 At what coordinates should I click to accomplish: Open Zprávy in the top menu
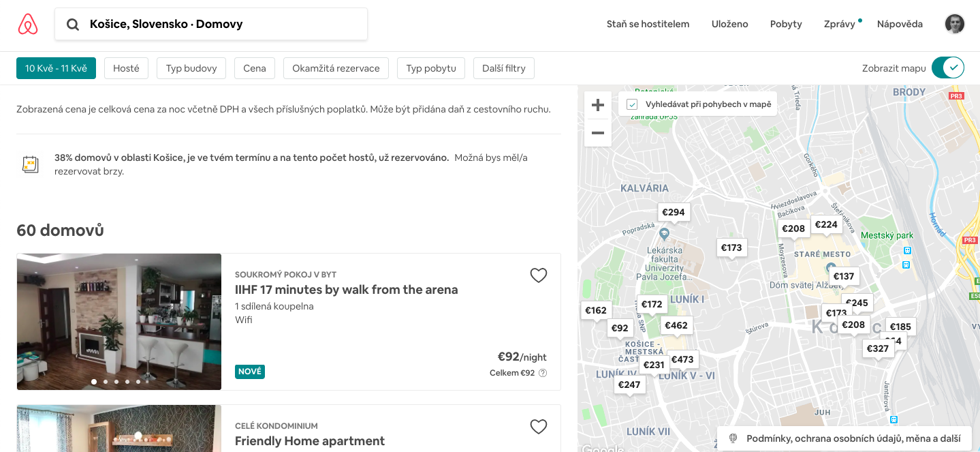point(840,24)
